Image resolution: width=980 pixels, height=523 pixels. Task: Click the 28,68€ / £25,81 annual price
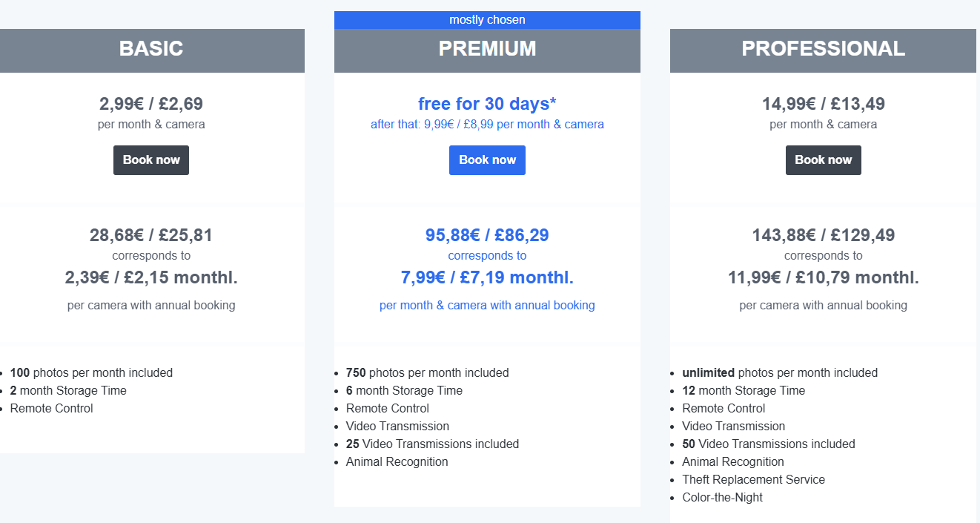[151, 235]
